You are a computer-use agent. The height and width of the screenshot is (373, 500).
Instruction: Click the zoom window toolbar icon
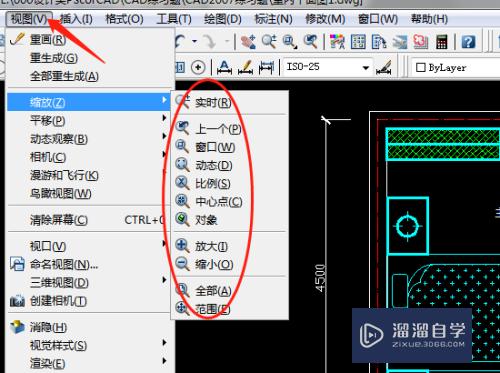pos(290,42)
